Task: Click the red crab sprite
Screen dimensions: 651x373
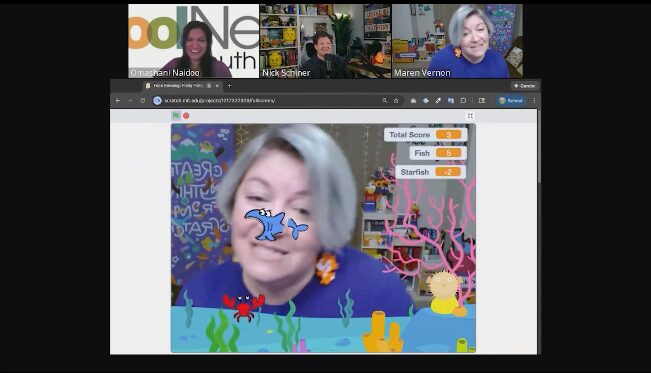Action: click(244, 307)
